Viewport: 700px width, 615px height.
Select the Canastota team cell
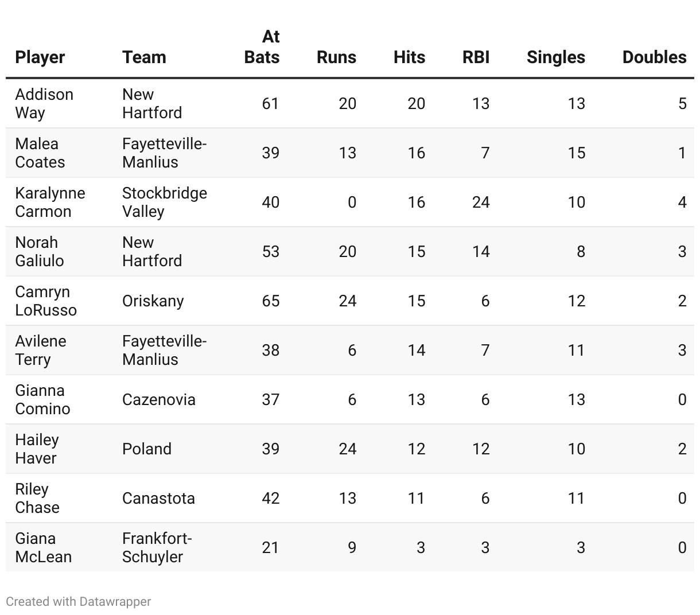(158, 498)
